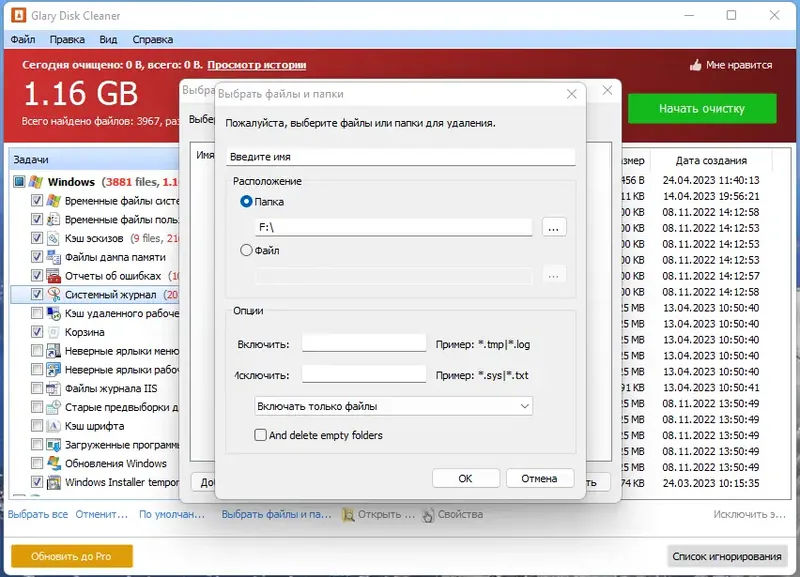Image resolution: width=800 pixels, height=577 pixels.
Task: Click the По умолчан… link
Action: 172,514
